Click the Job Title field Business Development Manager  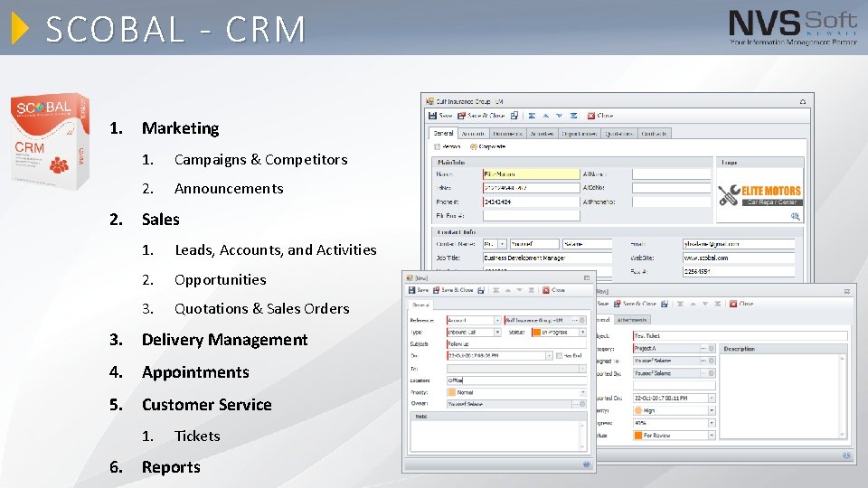pyautogui.click(x=548, y=258)
